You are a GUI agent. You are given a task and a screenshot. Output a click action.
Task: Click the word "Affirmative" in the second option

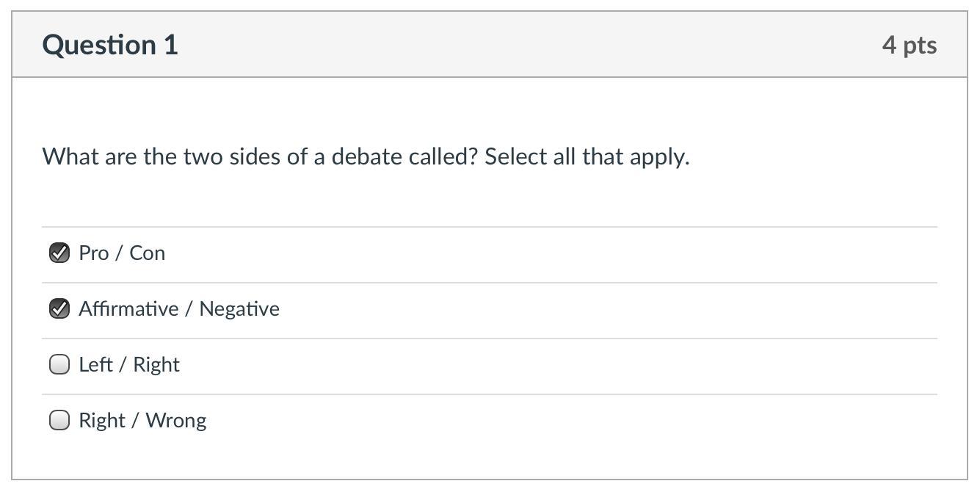click(128, 308)
